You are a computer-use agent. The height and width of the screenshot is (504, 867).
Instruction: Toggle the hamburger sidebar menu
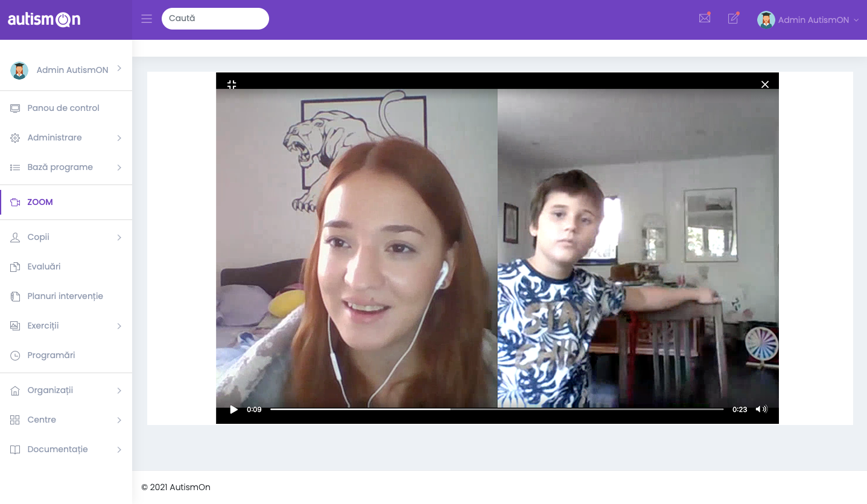pyautogui.click(x=147, y=19)
